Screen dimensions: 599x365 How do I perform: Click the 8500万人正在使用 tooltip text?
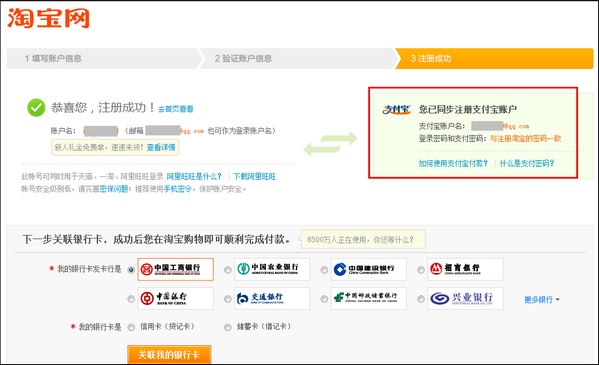point(360,240)
